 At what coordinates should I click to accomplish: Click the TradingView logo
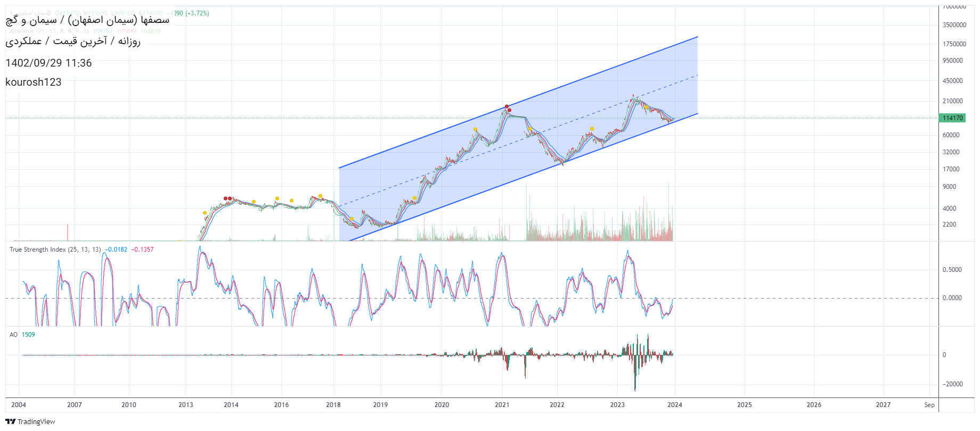30,421
